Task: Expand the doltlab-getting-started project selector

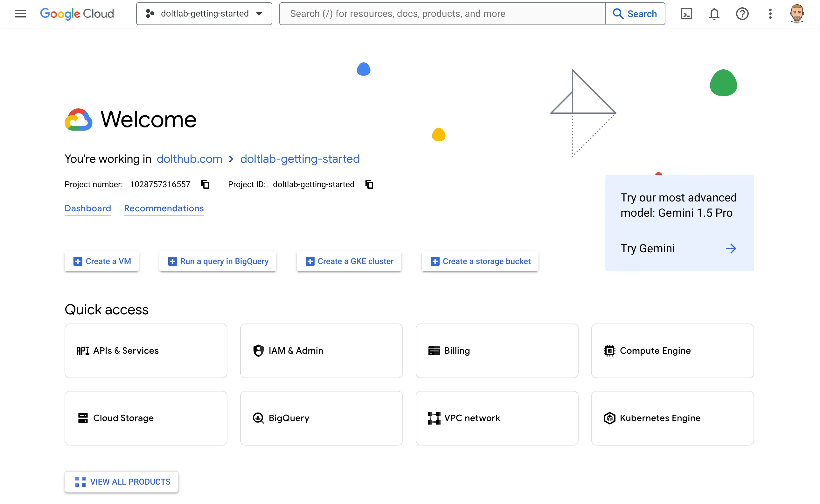Action: [x=204, y=14]
